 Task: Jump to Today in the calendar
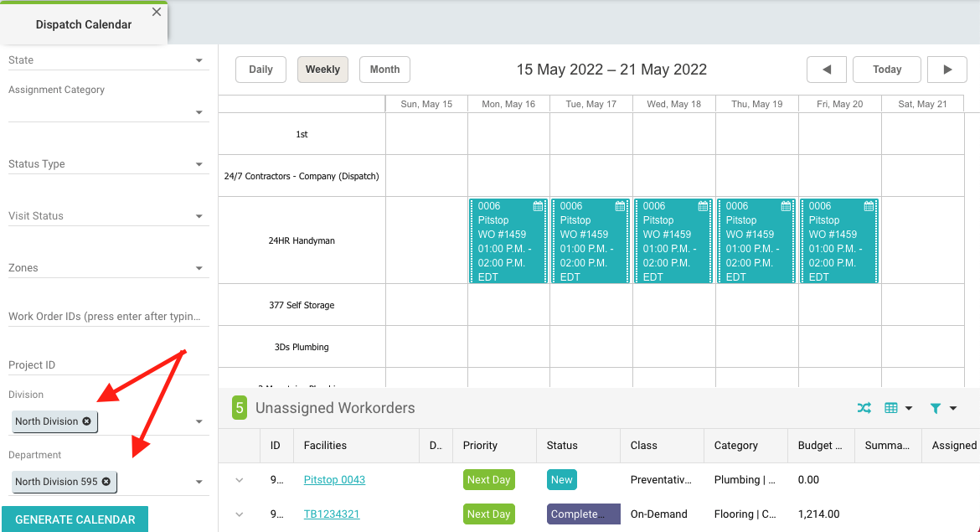point(886,70)
